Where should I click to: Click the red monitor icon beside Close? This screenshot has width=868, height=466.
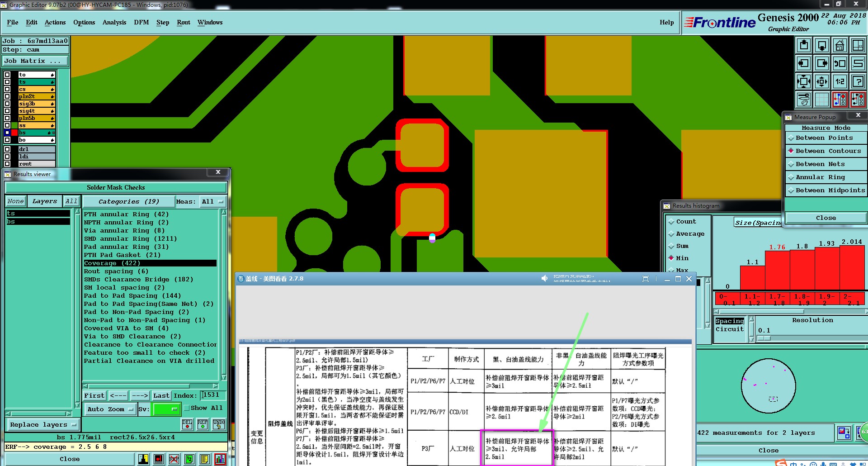point(159,459)
